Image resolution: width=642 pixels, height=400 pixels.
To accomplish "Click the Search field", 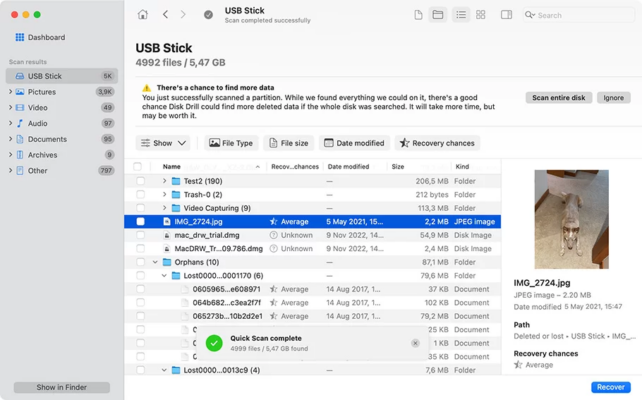I will (x=580, y=15).
